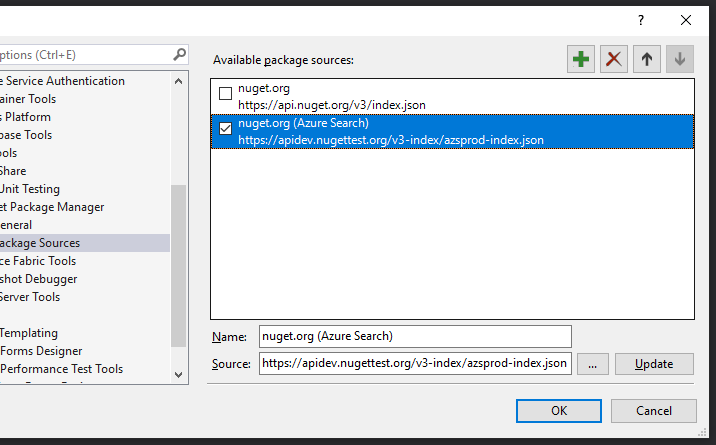Click the options tree scroll down arrow
716x445 pixels.
(x=179, y=375)
